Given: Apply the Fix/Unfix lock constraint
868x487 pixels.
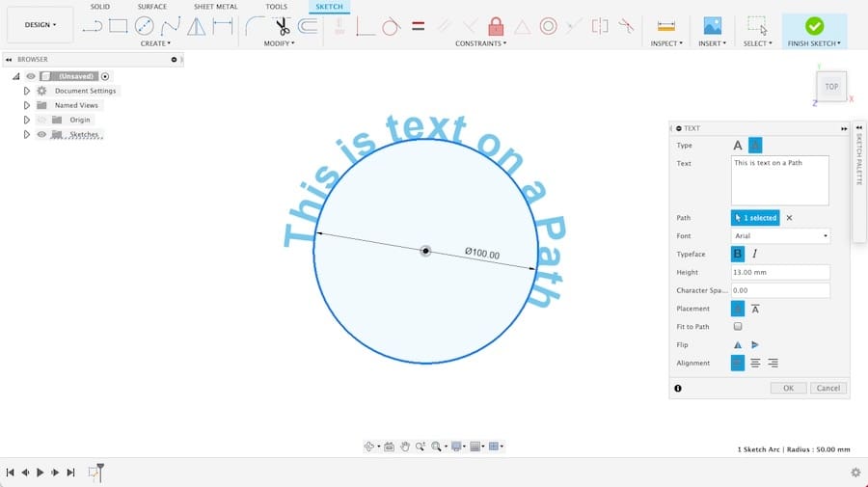Looking at the screenshot, I should 496,26.
